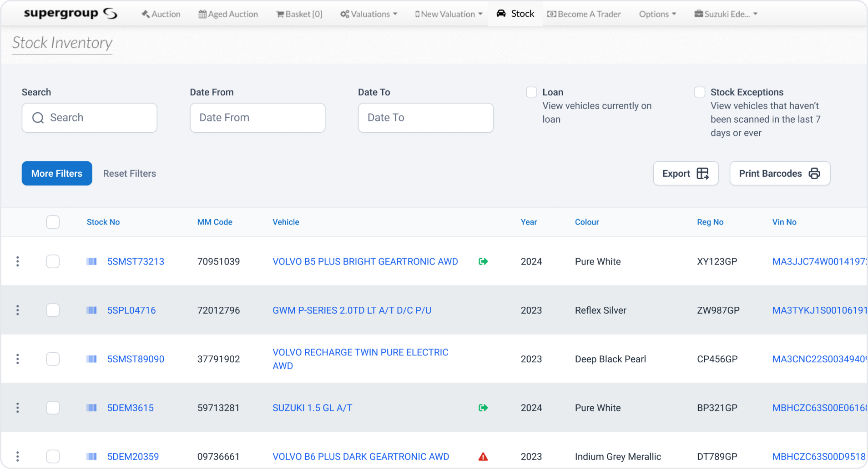868x469 pixels.
Task: Toggle the Loan checkbox
Action: [x=532, y=92]
